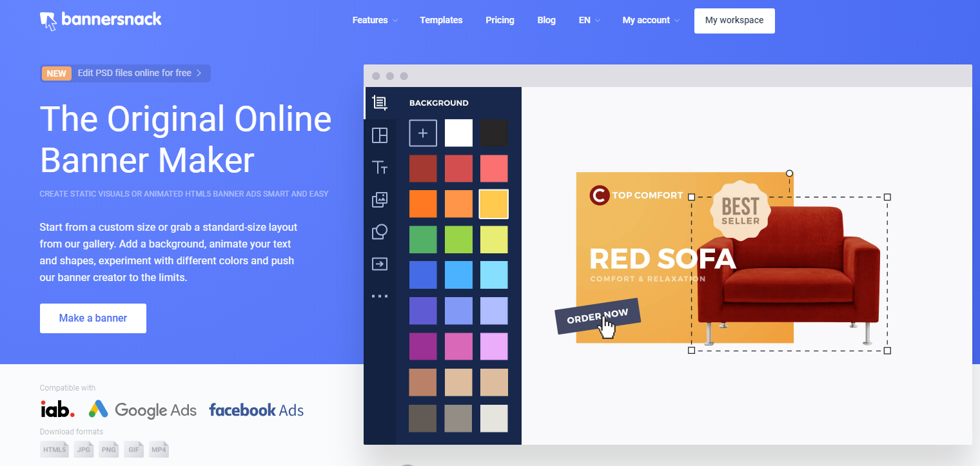Click the Make a banner button
The width and height of the screenshot is (980, 466).
pyautogui.click(x=93, y=318)
